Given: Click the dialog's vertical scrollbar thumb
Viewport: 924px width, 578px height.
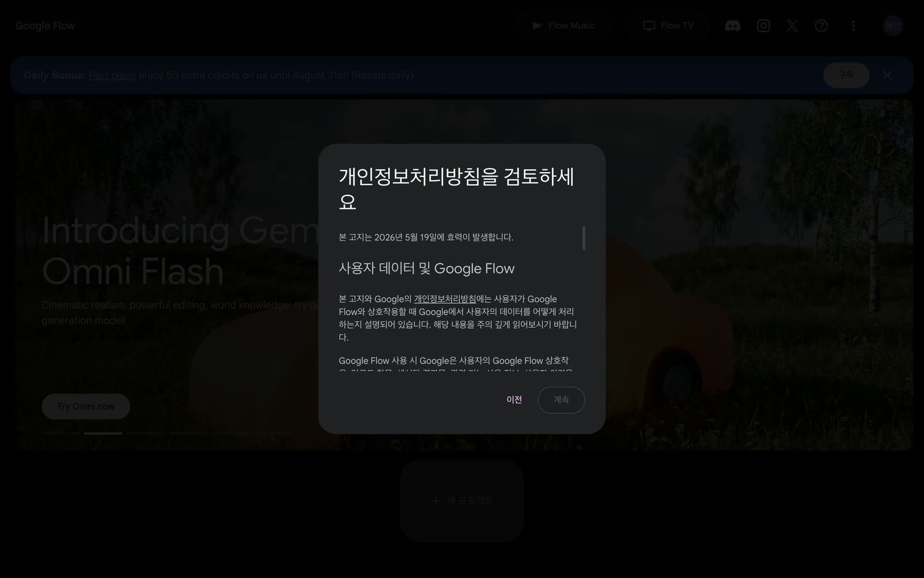Looking at the screenshot, I should tap(584, 238).
